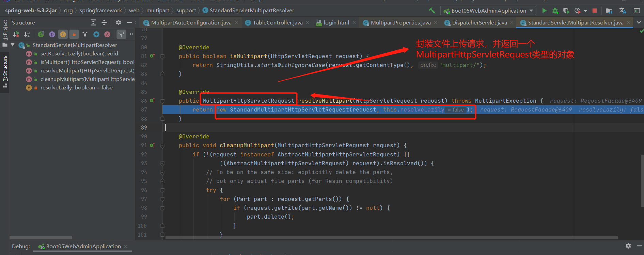Click spring-web-5.3.2.jar breadcrumb
Image resolution: width=644 pixels, height=255 pixels.
[x=31, y=10]
